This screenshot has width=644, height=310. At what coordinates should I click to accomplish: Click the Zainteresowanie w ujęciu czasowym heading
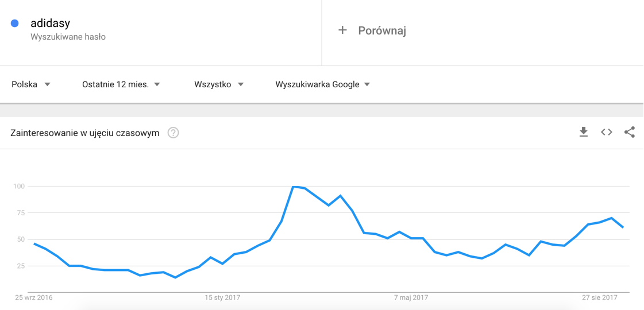(85, 133)
